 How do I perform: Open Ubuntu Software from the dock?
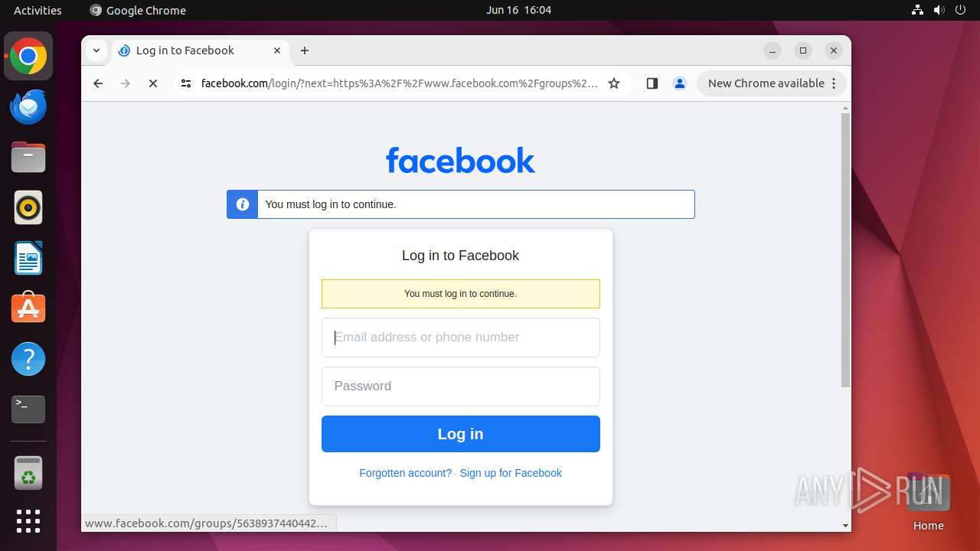point(28,308)
